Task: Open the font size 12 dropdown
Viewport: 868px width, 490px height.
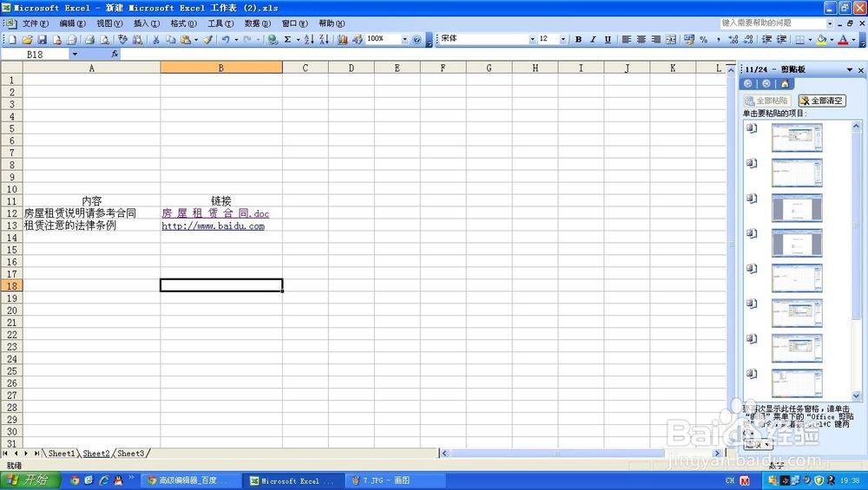Action: click(x=563, y=39)
